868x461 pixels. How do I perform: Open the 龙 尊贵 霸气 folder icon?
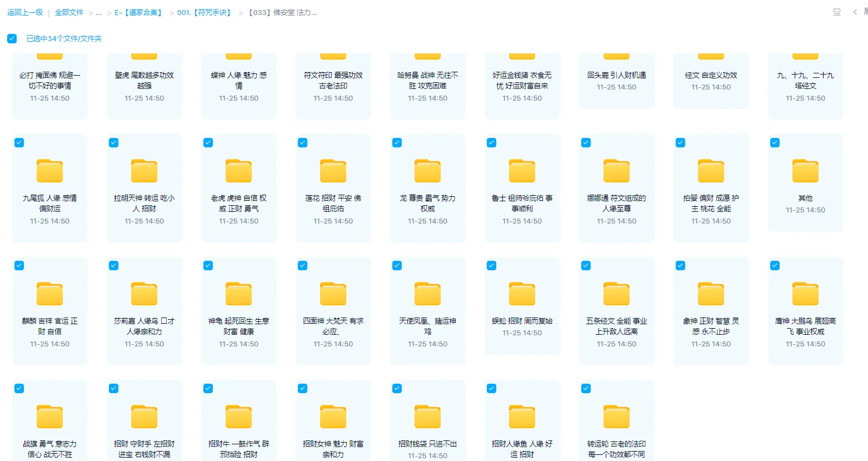point(428,171)
